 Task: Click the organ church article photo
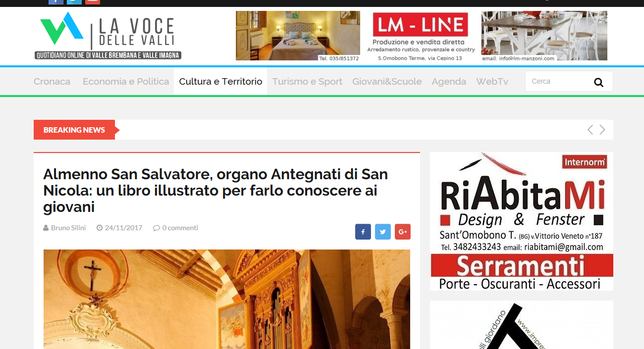[x=227, y=299]
